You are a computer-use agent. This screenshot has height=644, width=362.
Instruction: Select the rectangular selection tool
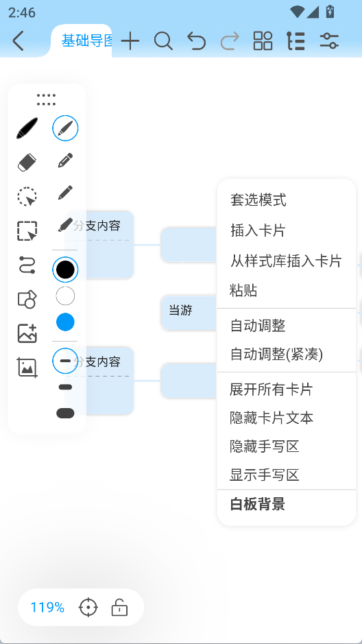(27, 230)
